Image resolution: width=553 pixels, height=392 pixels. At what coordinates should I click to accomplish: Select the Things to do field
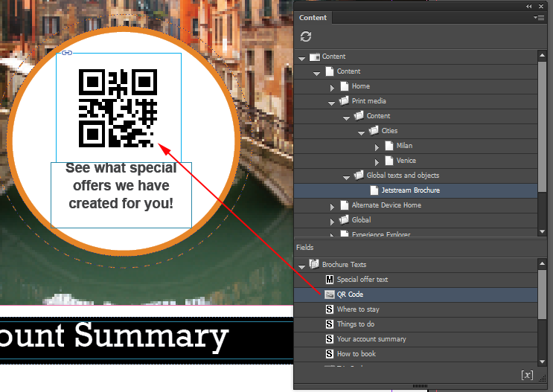point(415,324)
